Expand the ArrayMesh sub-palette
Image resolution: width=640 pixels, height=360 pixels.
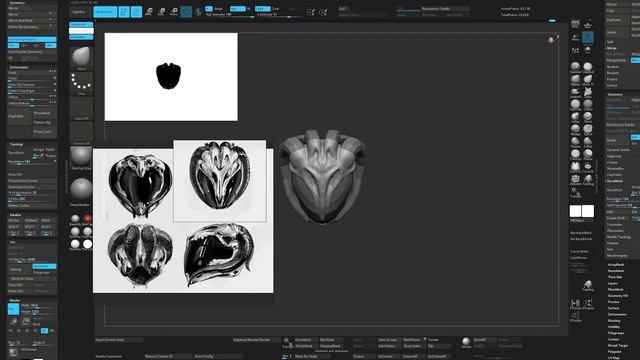616,264
